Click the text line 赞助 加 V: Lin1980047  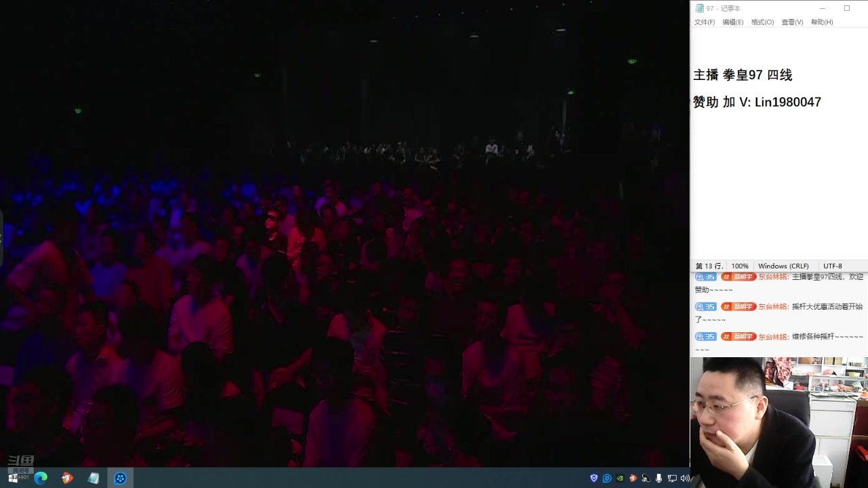[757, 102]
